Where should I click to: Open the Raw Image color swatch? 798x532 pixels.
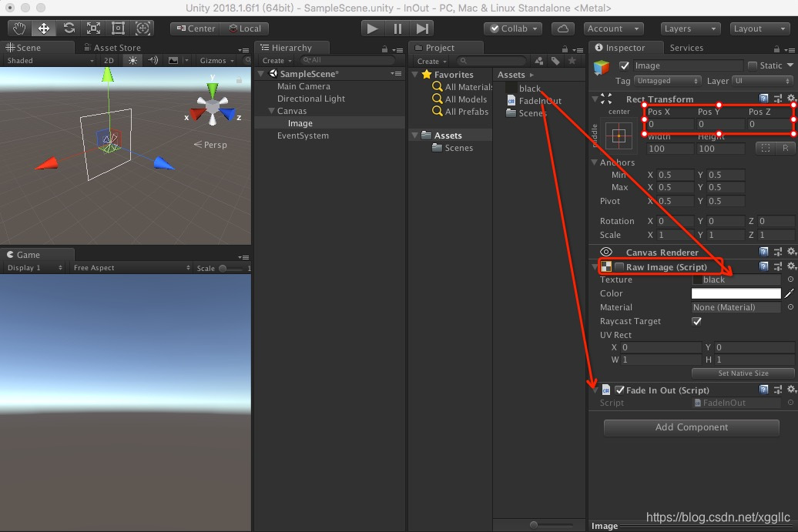736,293
